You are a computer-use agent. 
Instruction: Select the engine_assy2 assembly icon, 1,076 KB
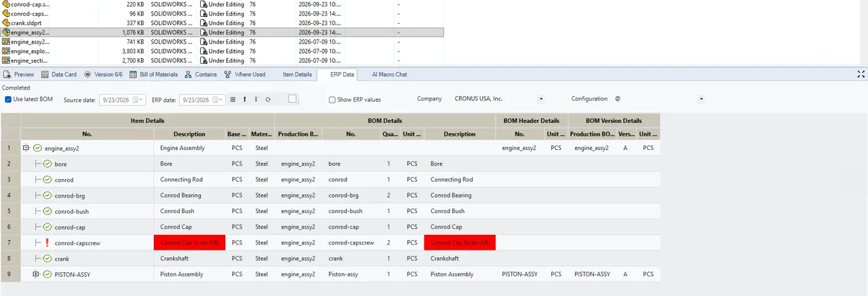coord(6,32)
